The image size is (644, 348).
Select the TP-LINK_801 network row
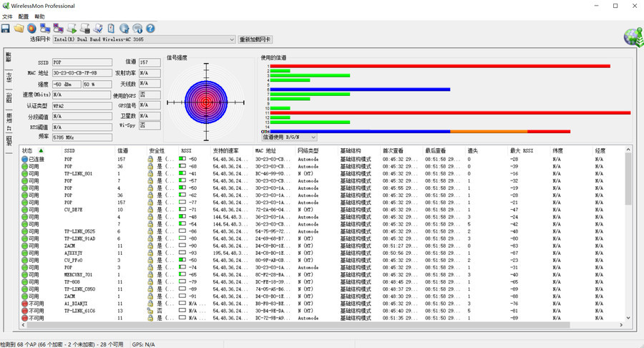[78, 173]
